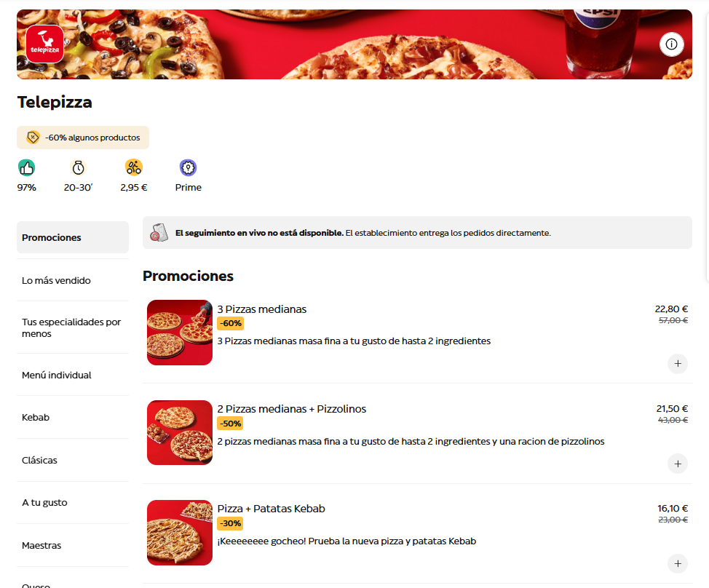The image size is (709, 588).
Task: Click the stopwatch delivery time icon
Action: (x=78, y=167)
